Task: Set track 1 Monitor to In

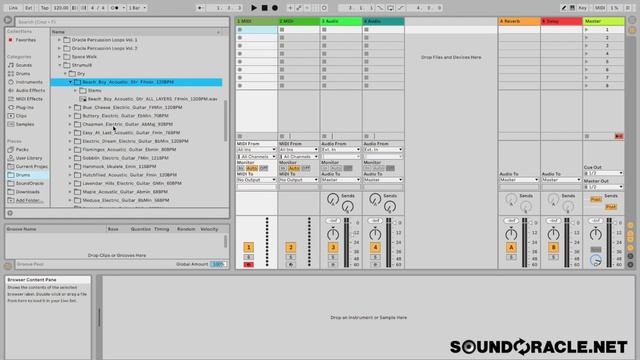Action: click(240, 168)
